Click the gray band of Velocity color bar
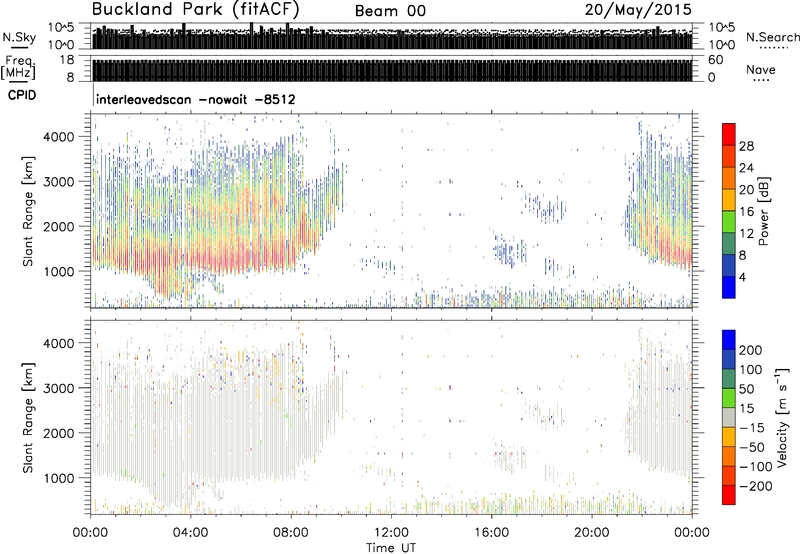This screenshot has height=554, width=800. (729, 417)
